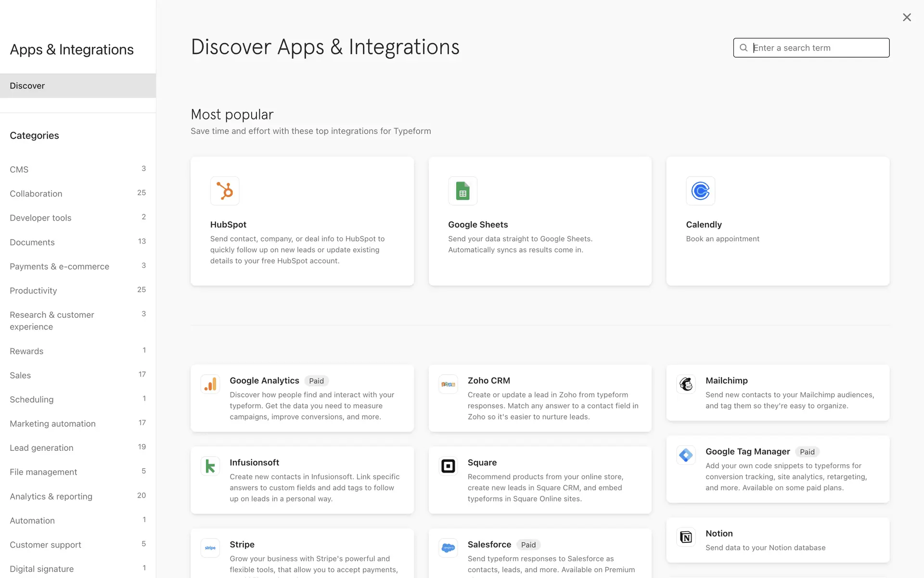924x578 pixels.
Task: Click the Calendly logo icon
Action: [700, 191]
